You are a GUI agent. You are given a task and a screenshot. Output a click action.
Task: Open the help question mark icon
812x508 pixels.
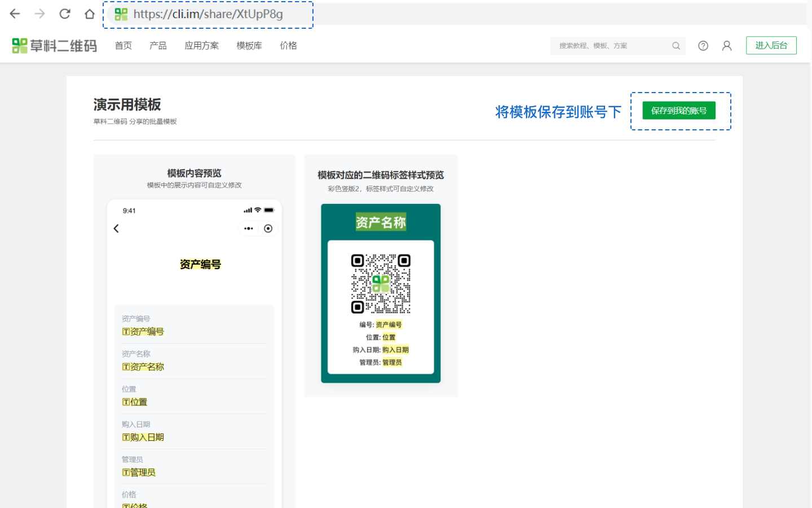click(703, 46)
